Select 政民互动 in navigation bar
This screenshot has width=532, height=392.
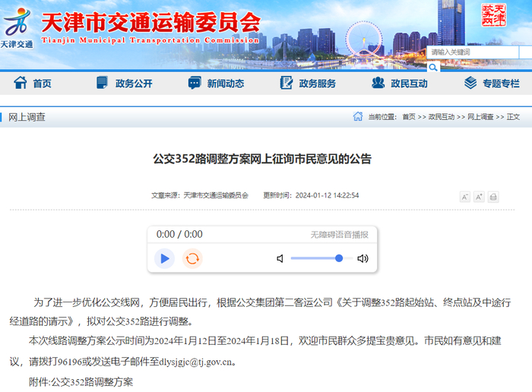point(399,83)
